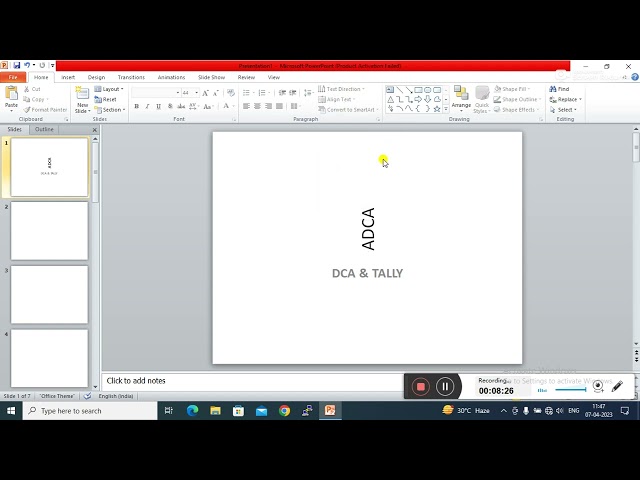Select the Down Arrow block shape
The width and height of the screenshot is (640, 480).
pyautogui.click(x=428, y=99)
